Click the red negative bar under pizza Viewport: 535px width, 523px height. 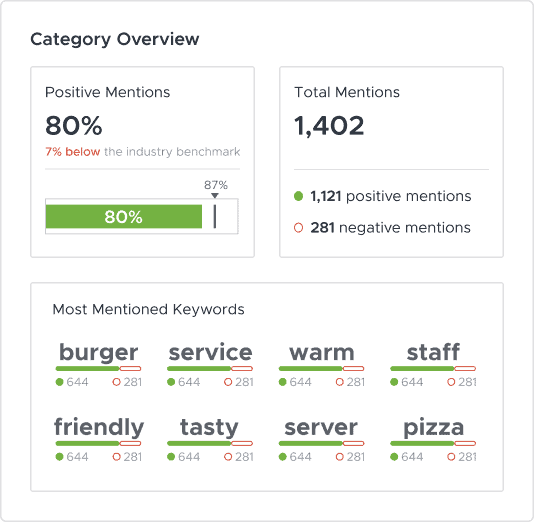(465, 444)
